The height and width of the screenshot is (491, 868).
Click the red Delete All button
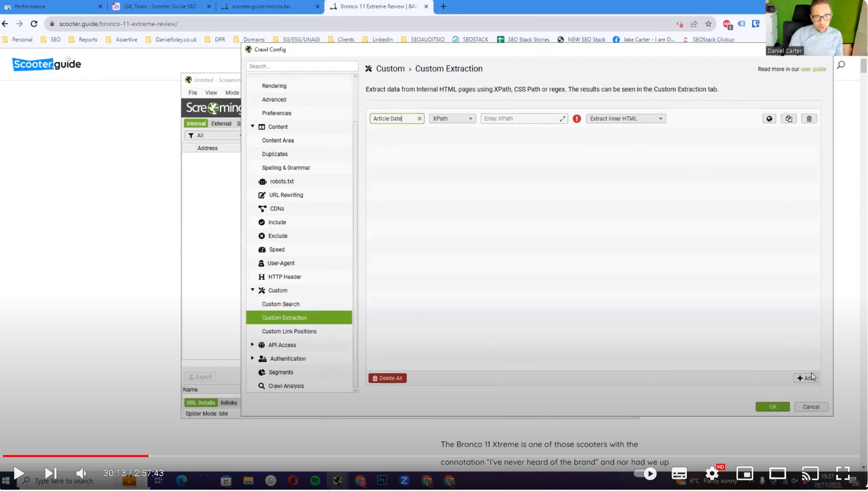[387, 378]
